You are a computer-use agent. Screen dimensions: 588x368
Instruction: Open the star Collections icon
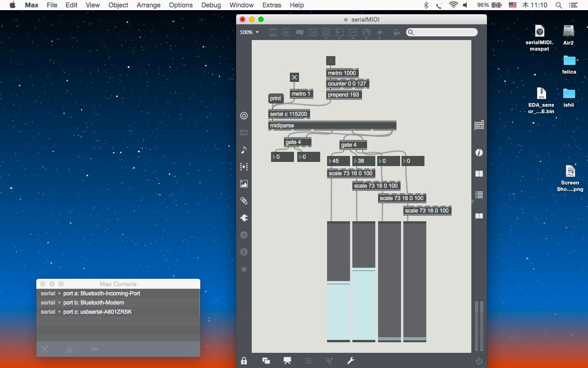pos(244,269)
